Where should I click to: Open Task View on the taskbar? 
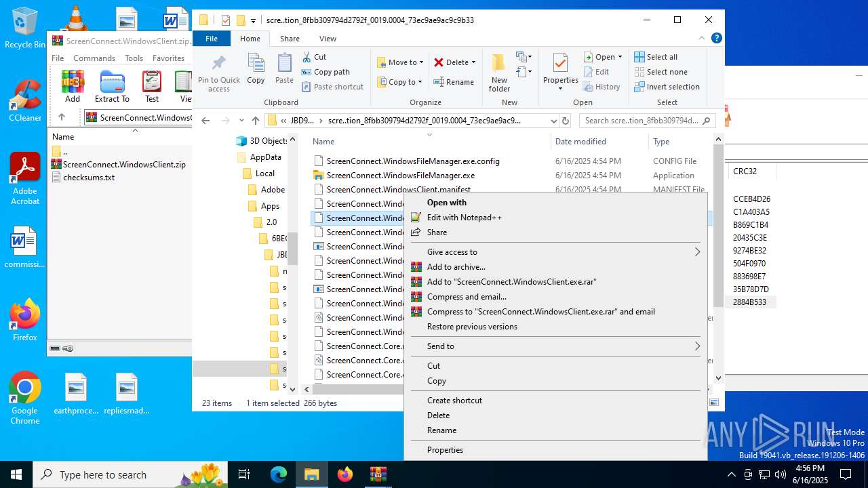[x=245, y=474]
